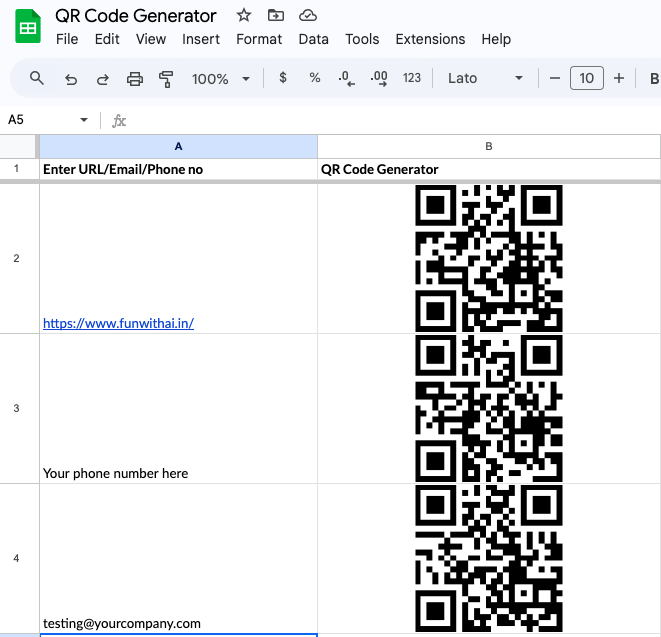Image resolution: width=661 pixels, height=637 pixels.
Task: Open the View menu
Action: (150, 39)
